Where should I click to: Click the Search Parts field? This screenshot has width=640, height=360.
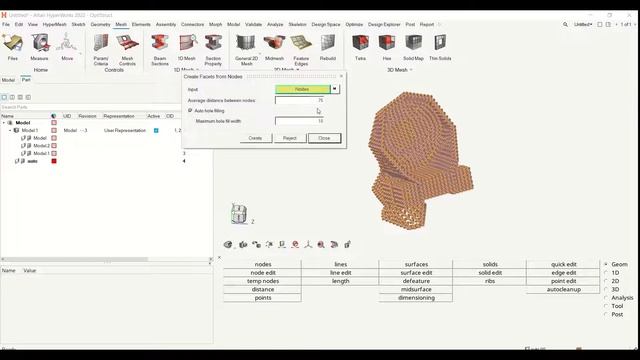(x=90, y=107)
